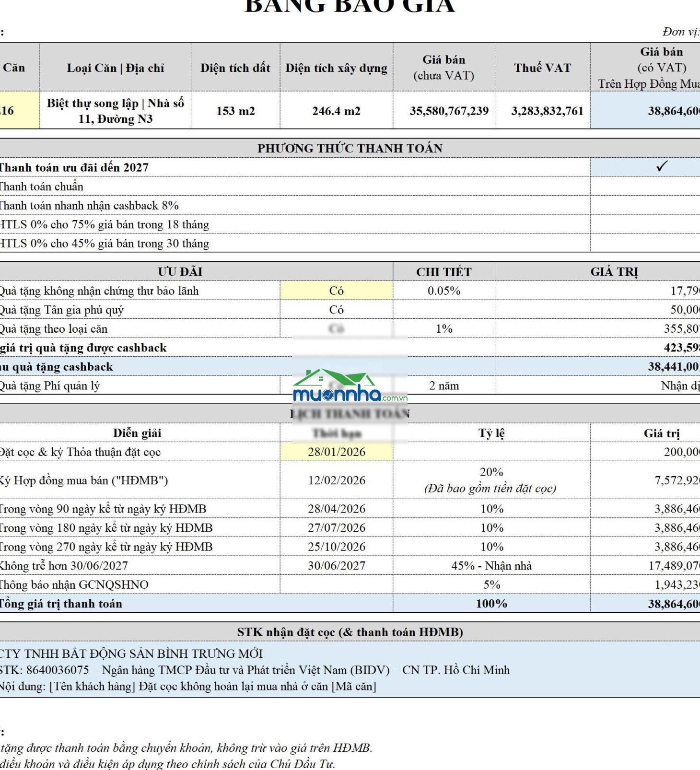700x770 pixels.
Task: Click the land area value "153 m2"
Action: point(235,111)
